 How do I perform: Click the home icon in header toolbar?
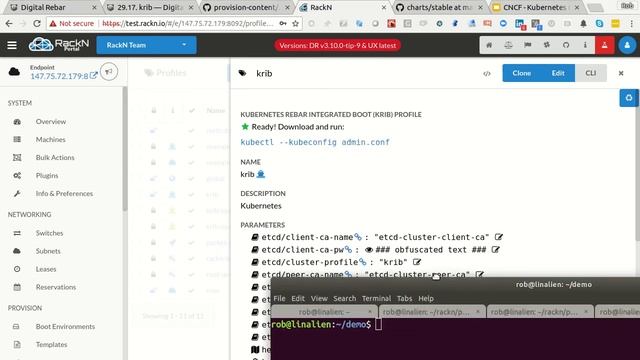489,45
